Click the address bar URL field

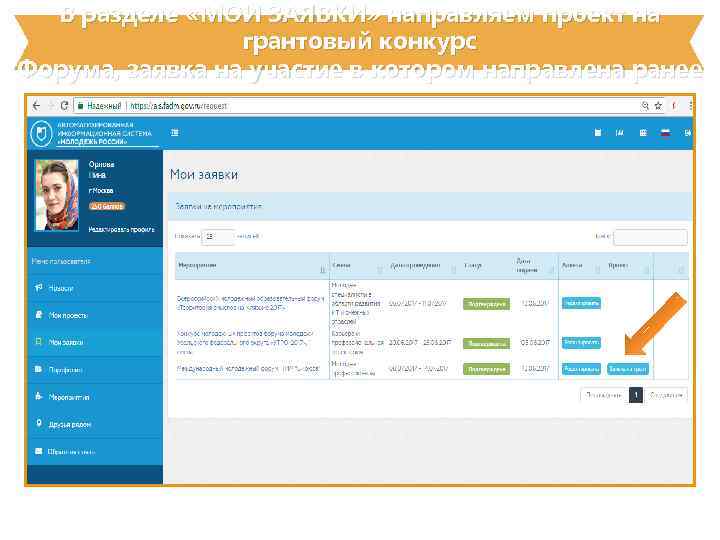coord(358,106)
